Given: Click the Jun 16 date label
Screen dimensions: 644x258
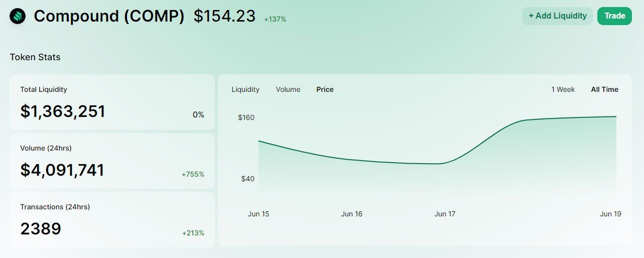Looking at the screenshot, I should click(351, 214).
